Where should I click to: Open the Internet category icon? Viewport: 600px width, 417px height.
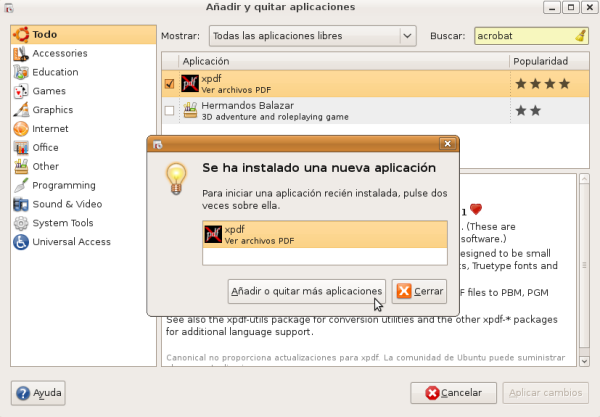coord(20,129)
